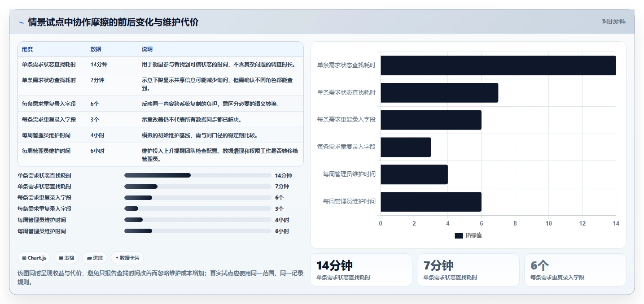Click the 进度 chip
644x304 pixels.
point(95,258)
